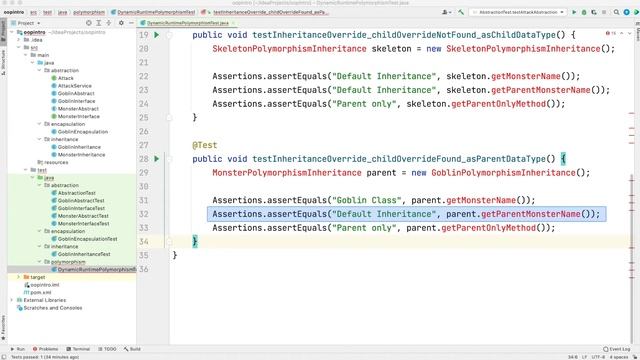Run the selected configuration with the green arrow
The width and height of the screenshot is (640, 360).
tap(574, 12)
